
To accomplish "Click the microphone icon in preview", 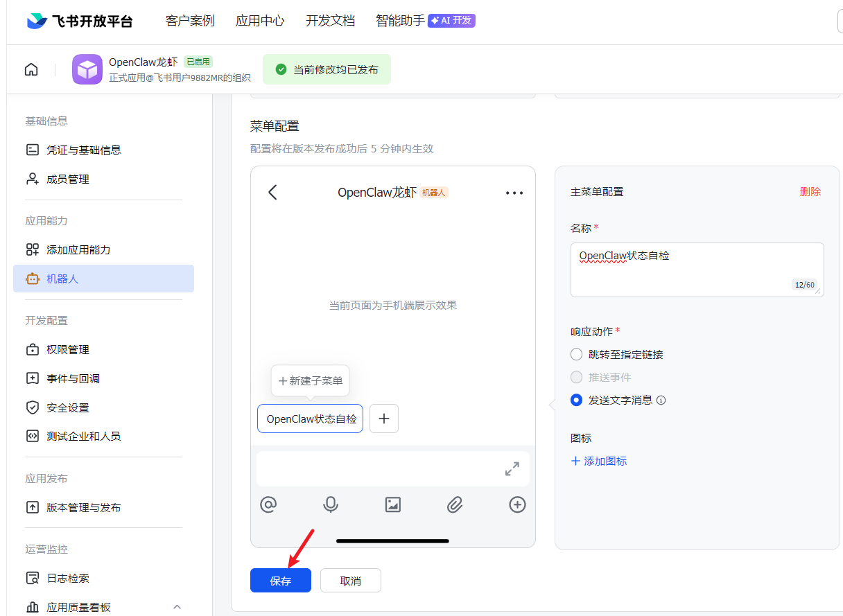I will (x=331, y=504).
